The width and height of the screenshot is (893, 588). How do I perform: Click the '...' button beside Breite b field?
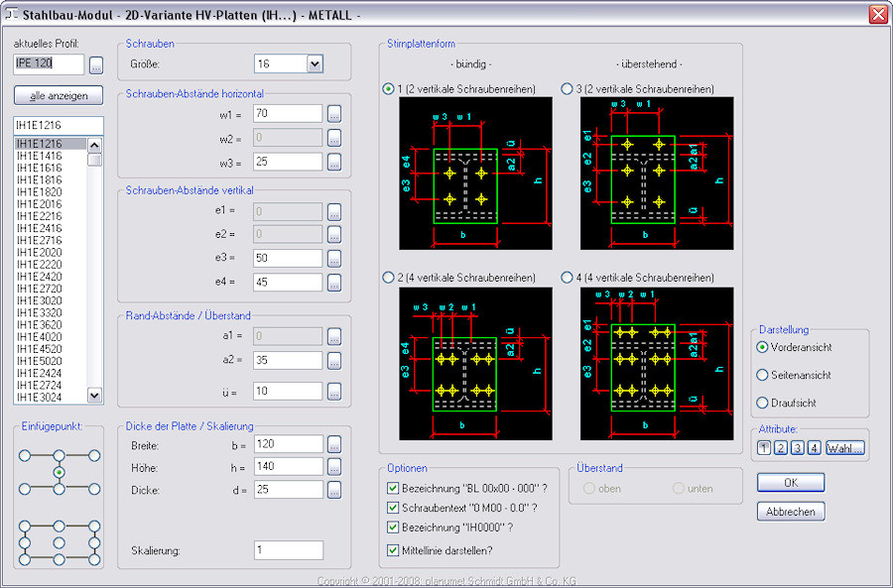[334, 444]
